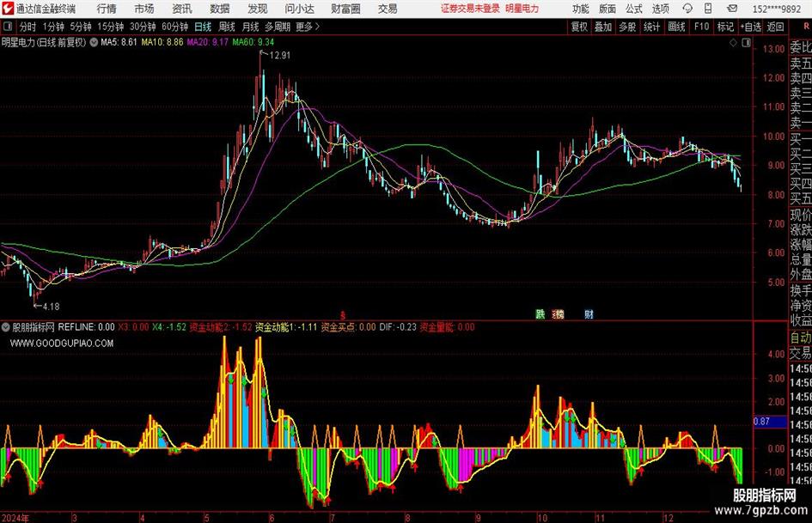The image size is (812, 523).
Task: Open the mobile phone icon
Action: (x=708, y=9)
